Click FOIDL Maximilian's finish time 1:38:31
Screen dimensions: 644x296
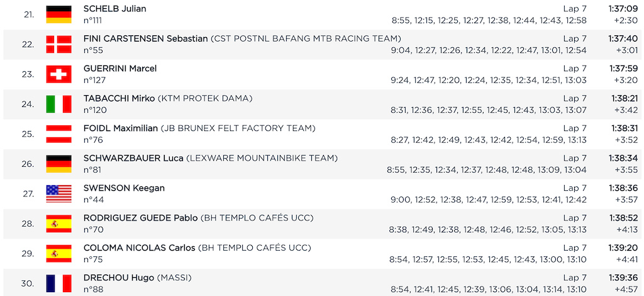[x=623, y=128]
